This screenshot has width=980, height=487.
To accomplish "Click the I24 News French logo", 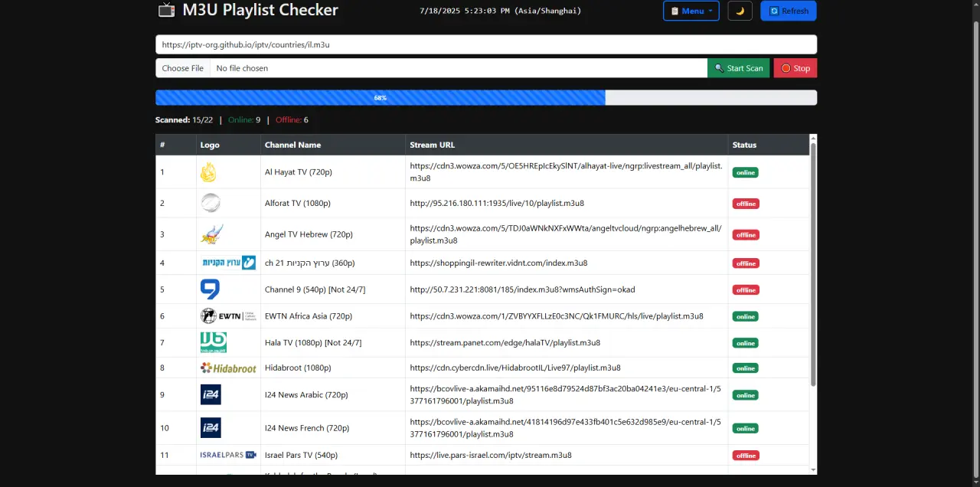I will [x=211, y=428].
